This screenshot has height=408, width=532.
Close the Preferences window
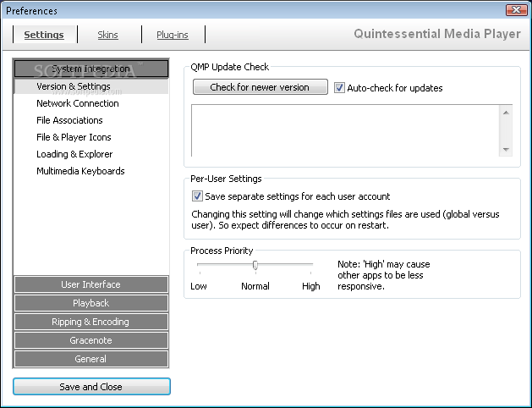click(x=516, y=10)
